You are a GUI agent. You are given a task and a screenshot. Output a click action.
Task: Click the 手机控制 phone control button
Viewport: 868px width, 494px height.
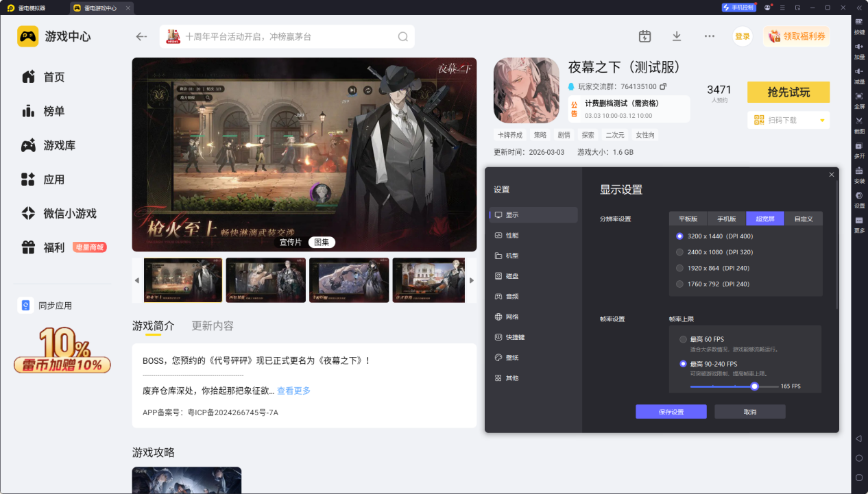[x=738, y=8]
